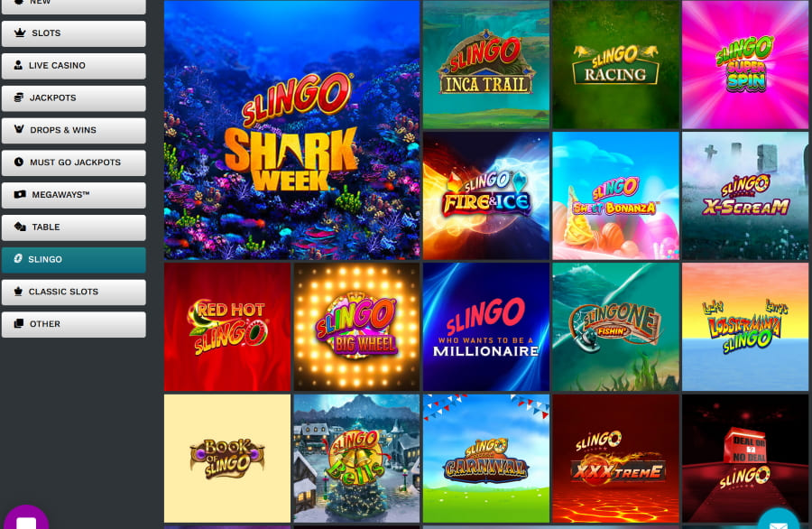The width and height of the screenshot is (812, 529).
Task: Click the dice icon beside Table
Action: click(20, 227)
